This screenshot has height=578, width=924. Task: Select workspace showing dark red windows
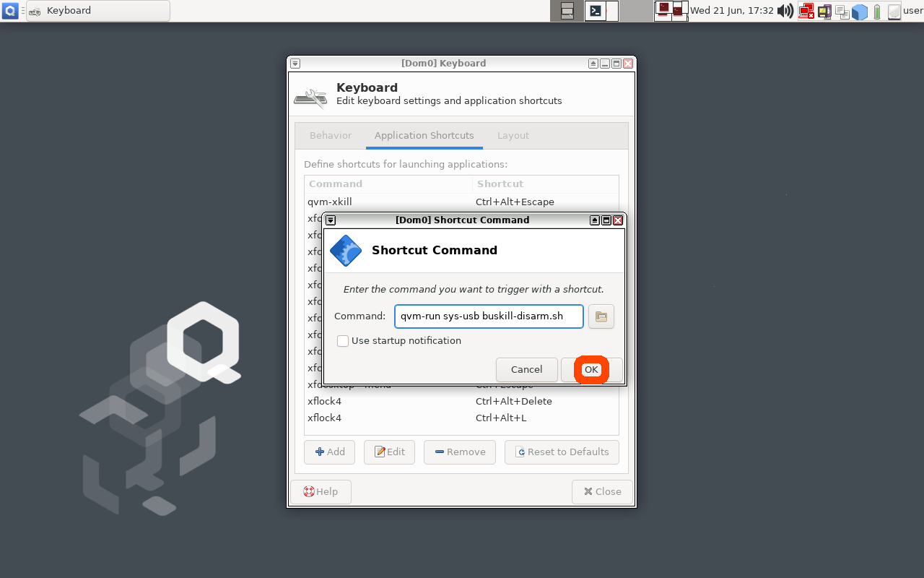[671, 11]
